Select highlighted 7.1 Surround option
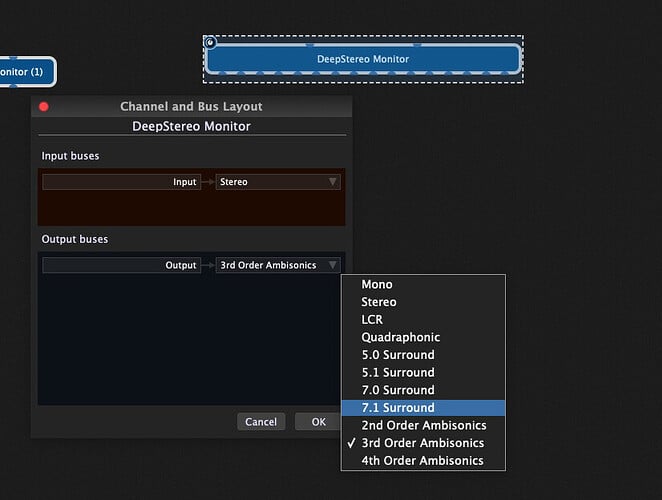The height and width of the screenshot is (500, 662). point(423,408)
